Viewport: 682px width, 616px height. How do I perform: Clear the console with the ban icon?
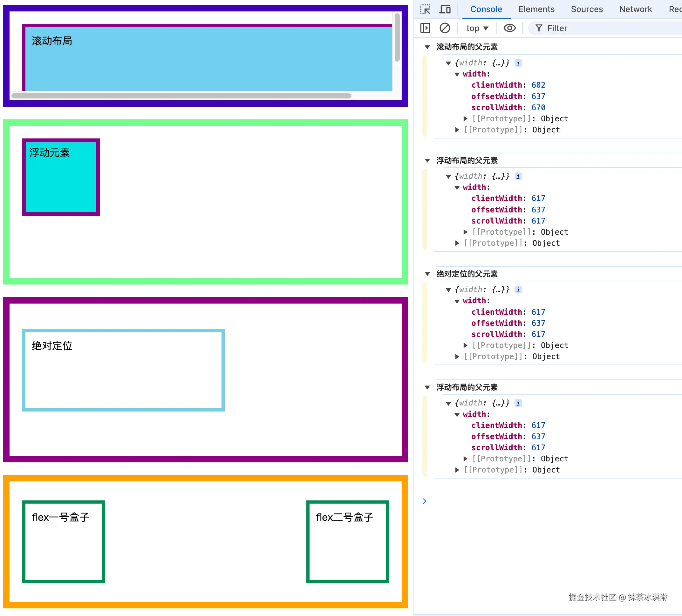(445, 28)
